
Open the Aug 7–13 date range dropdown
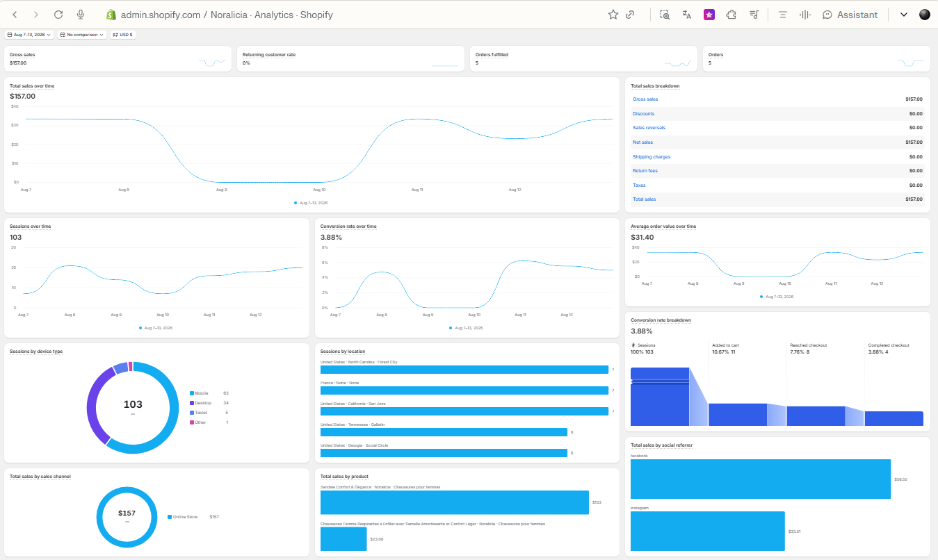tap(29, 34)
